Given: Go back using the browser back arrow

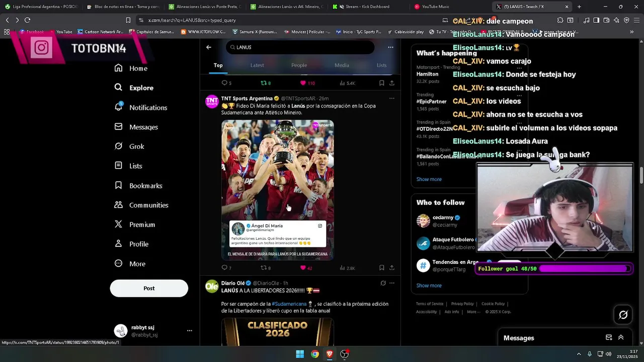Looking at the screenshot, I should pyautogui.click(x=7, y=20).
